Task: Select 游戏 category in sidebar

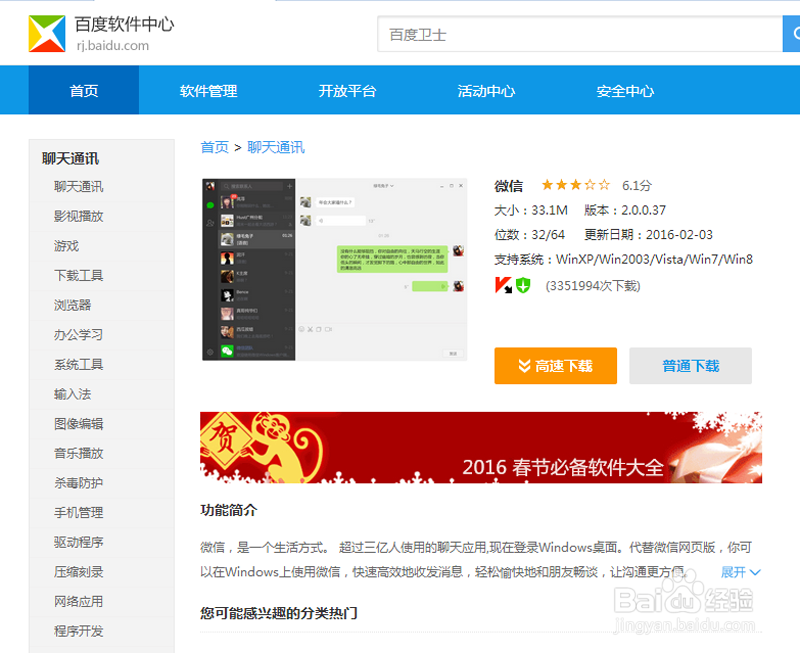Action: (x=66, y=246)
